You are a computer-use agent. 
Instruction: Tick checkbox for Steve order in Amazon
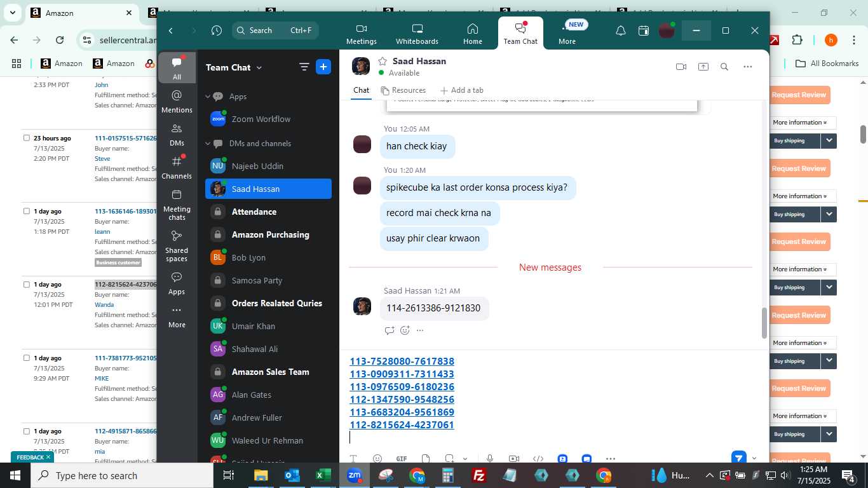[x=27, y=138]
